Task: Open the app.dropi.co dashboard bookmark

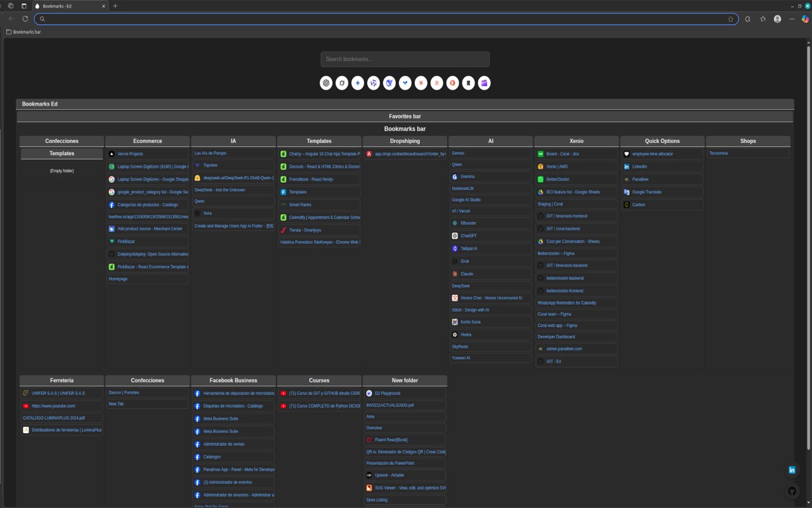Action: (x=405, y=154)
